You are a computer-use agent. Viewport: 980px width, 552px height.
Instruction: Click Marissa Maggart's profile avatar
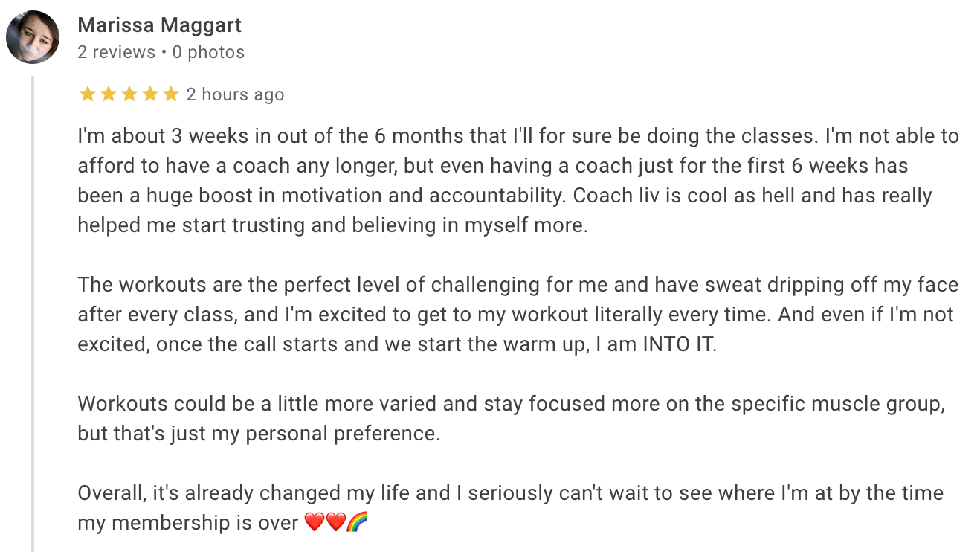pyautogui.click(x=33, y=37)
